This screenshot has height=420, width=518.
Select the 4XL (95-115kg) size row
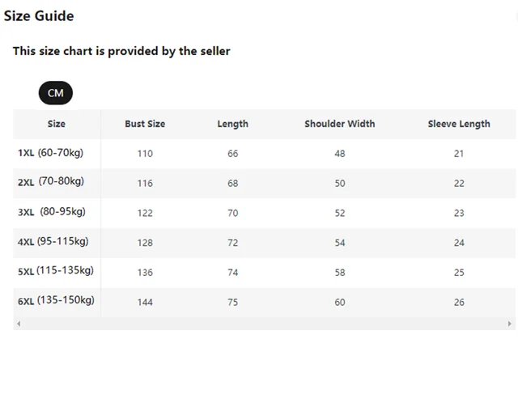click(55, 241)
